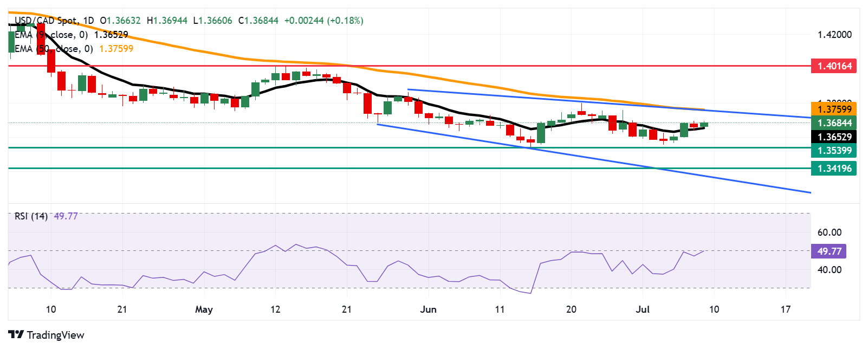Click the black 1.36529 EMA price tag

pos(834,137)
